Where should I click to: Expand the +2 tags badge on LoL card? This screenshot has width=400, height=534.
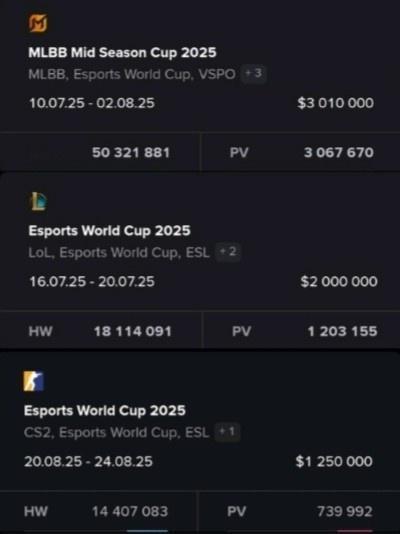(228, 252)
